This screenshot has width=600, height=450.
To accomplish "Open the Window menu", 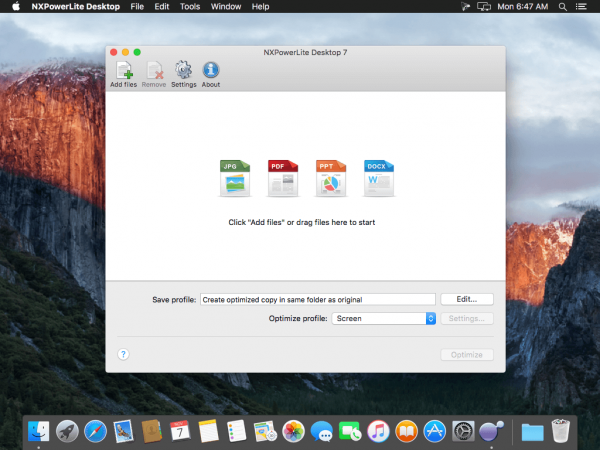I will click(226, 7).
